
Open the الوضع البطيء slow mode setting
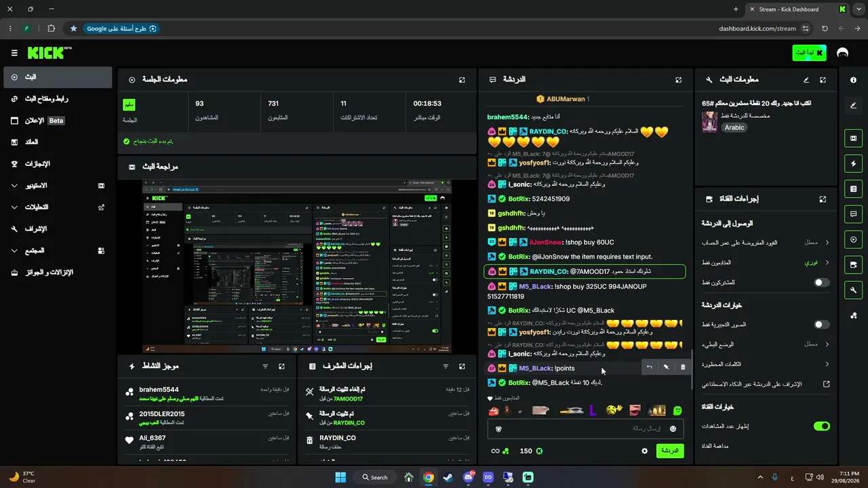click(x=766, y=344)
